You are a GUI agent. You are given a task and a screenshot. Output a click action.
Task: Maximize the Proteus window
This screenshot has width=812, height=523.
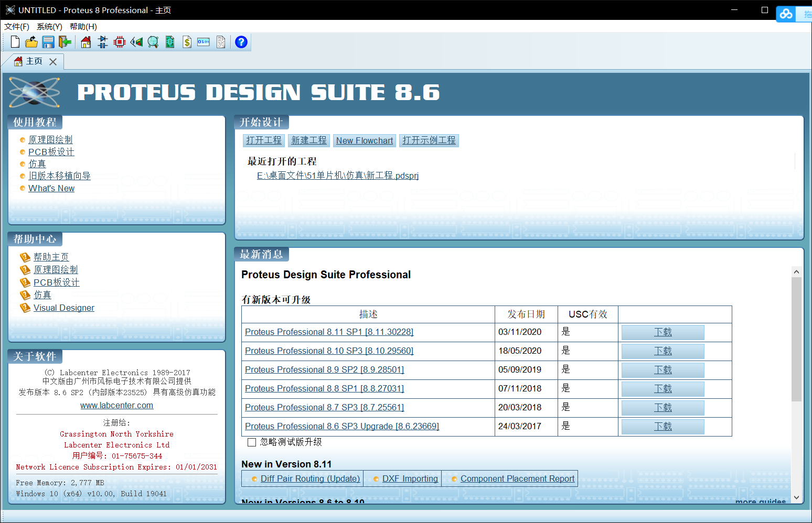[765, 10]
